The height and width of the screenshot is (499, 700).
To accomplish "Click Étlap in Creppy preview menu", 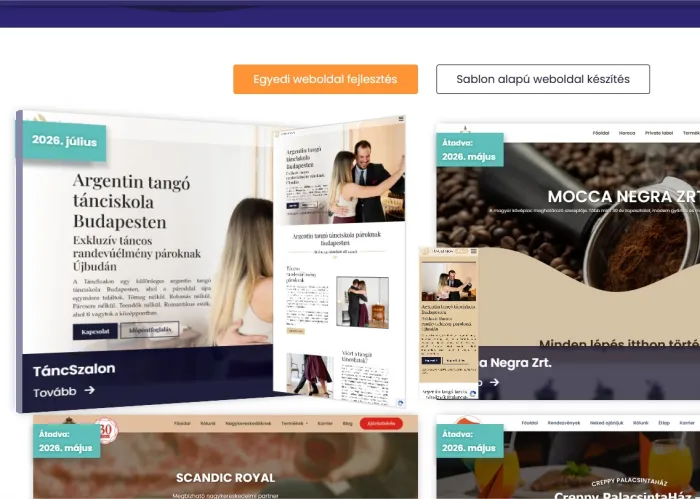I will [664, 423].
